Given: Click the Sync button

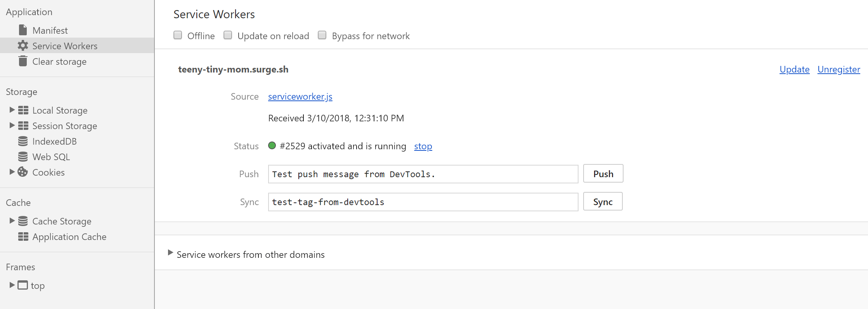Looking at the screenshot, I should click(x=603, y=202).
